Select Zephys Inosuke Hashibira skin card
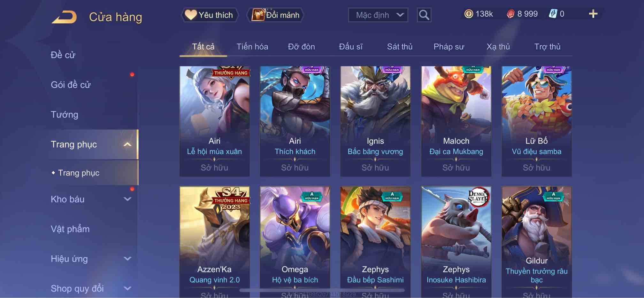The height and width of the screenshot is (298, 644). [x=456, y=242]
